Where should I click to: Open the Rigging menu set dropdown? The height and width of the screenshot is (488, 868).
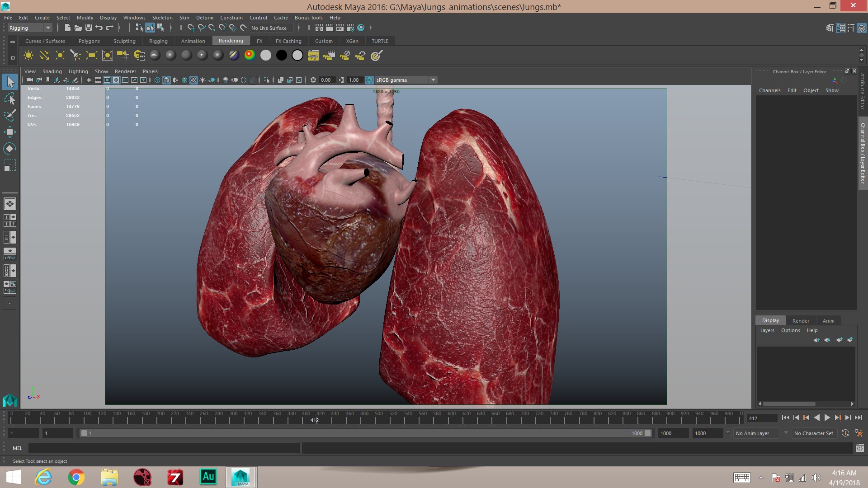[x=30, y=28]
